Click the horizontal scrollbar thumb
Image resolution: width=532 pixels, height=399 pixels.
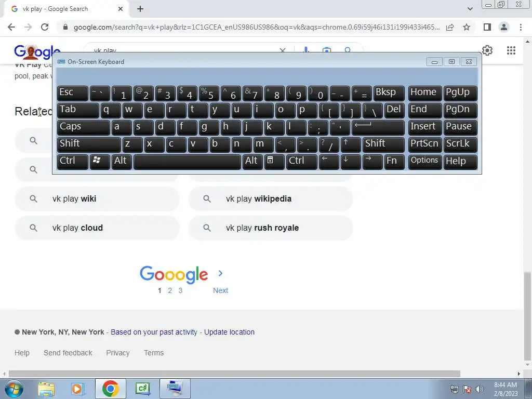point(234,374)
